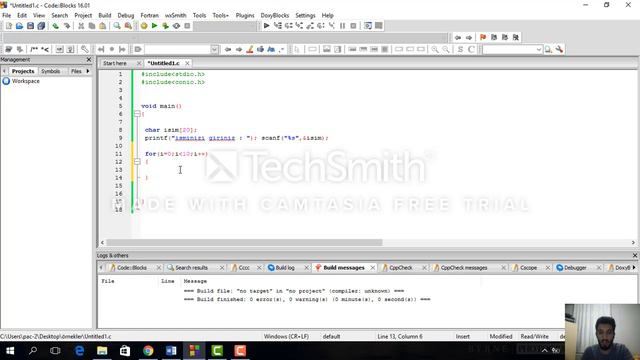
Task: Build the project with the yellow gear icon
Action: coord(144,26)
